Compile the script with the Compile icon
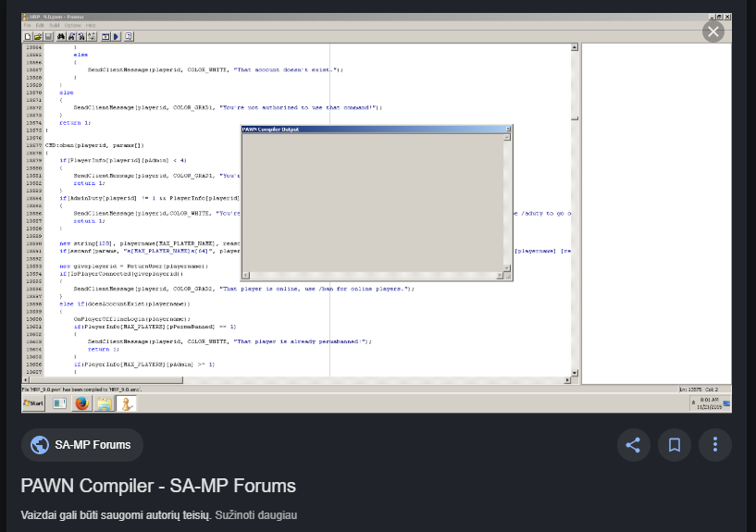 105,37
